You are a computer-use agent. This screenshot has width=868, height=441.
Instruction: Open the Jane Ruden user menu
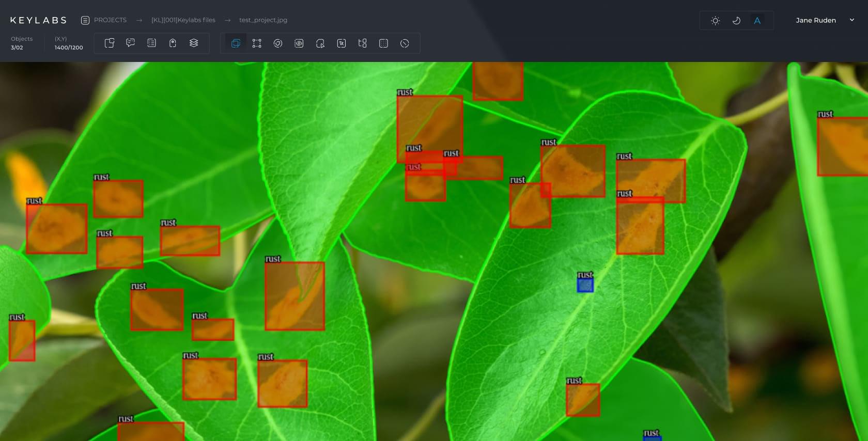815,20
